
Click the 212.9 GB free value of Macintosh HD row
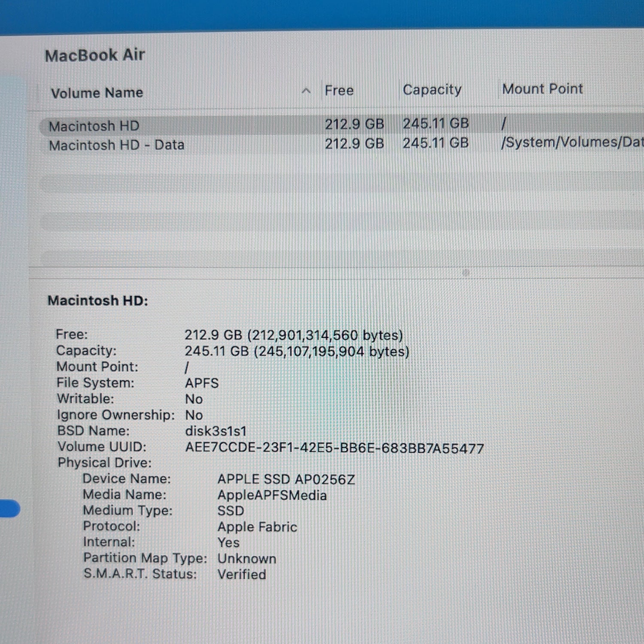click(354, 125)
